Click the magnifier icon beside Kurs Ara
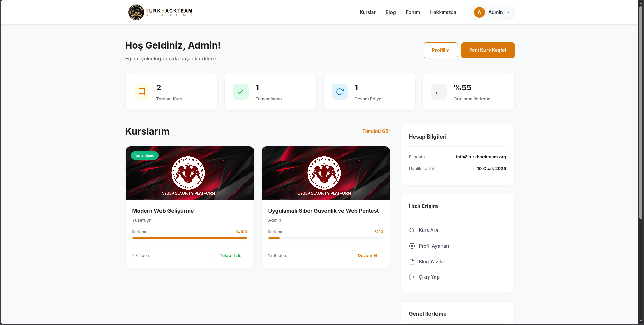This screenshot has width=644, height=325. coord(412,230)
